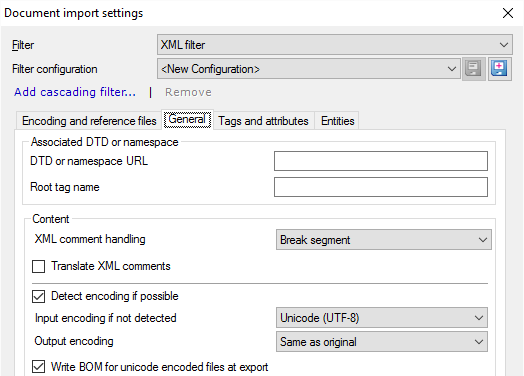Focus the Root tag name input field
The image size is (524, 376).
[381, 187]
